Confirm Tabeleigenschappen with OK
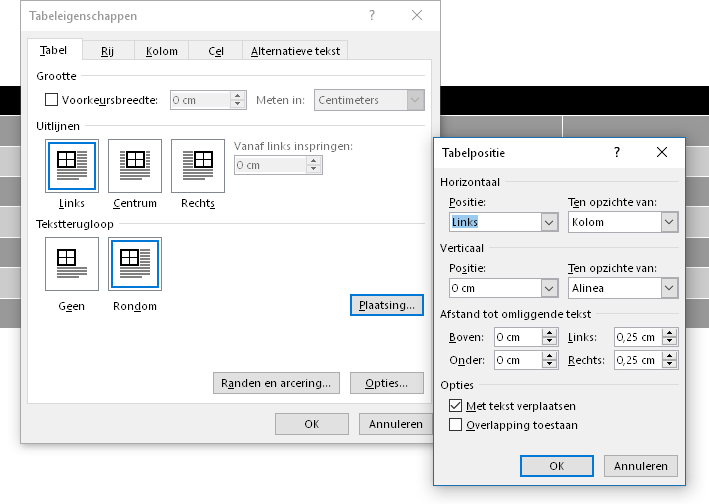The image size is (709, 504). (312, 424)
